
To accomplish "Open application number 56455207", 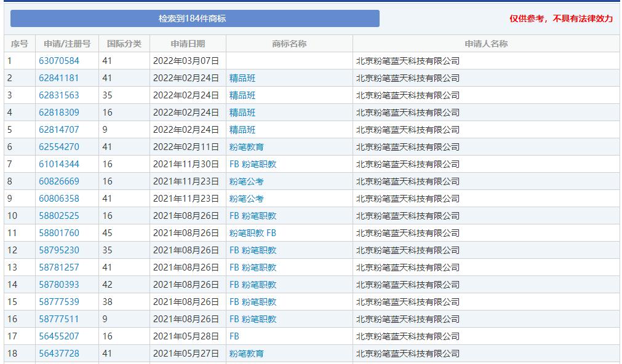I will click(x=59, y=336).
